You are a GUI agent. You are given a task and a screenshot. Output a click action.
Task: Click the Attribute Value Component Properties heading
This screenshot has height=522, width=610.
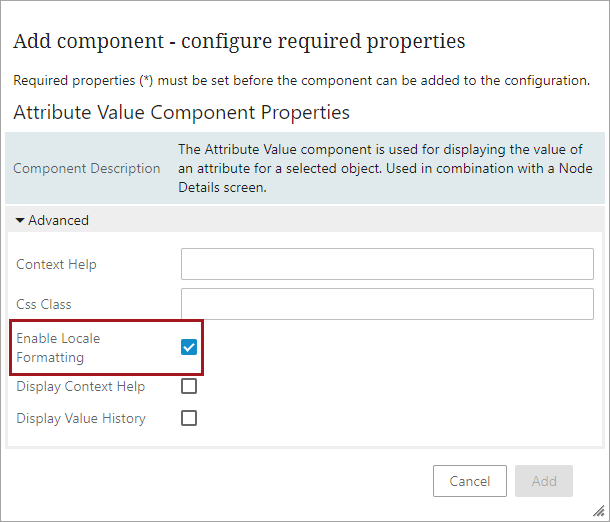[x=181, y=113]
